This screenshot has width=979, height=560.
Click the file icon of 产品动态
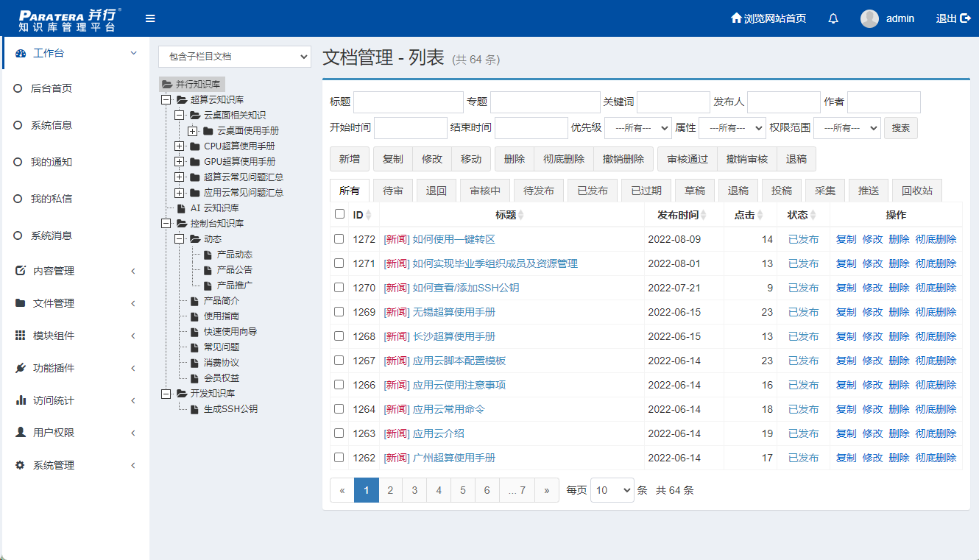click(x=208, y=255)
